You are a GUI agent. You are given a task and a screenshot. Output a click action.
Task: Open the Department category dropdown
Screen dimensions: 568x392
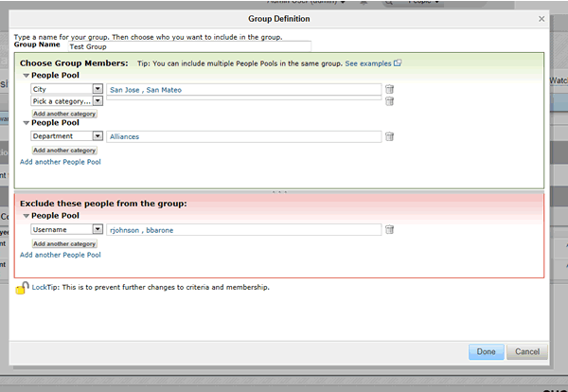(98, 135)
